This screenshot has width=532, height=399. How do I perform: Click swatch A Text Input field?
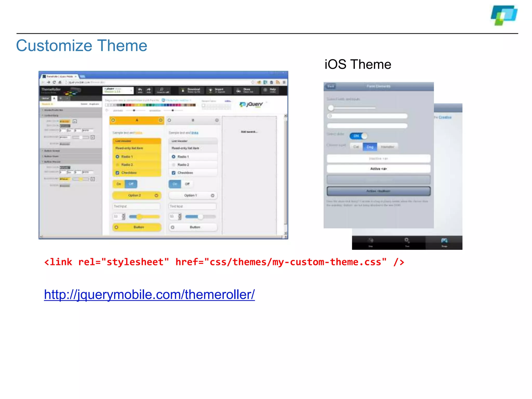tap(137, 206)
